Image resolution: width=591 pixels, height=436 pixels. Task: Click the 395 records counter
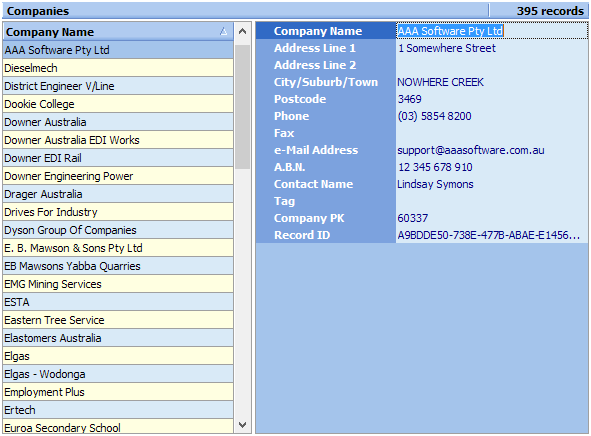tap(550, 11)
